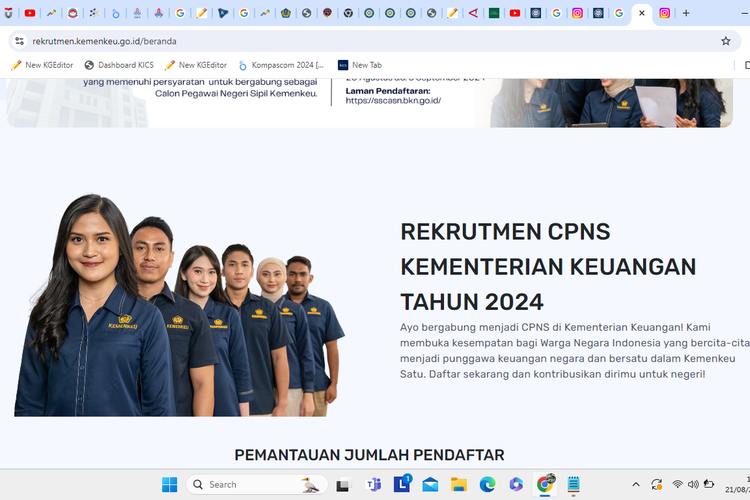Open the volume control in system tray
Image resolution: width=750 pixels, height=500 pixels.
click(693, 484)
